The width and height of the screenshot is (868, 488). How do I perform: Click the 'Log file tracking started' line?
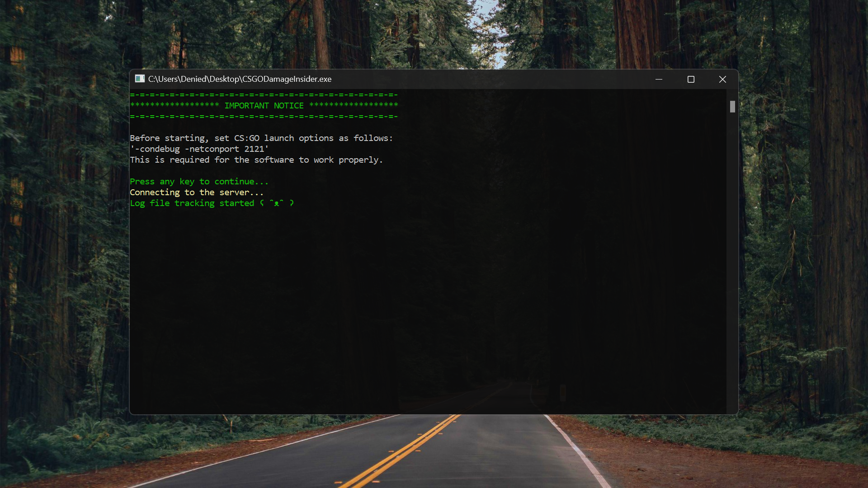pos(192,203)
